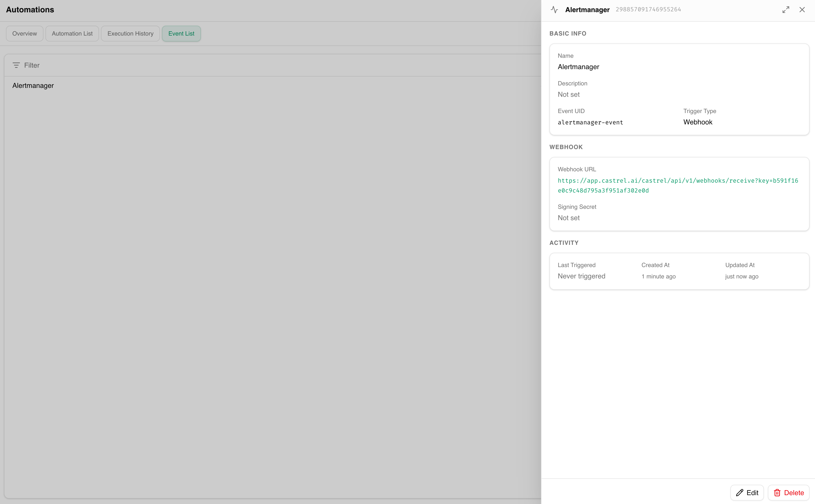
Task: Switch to the Overview tab
Action: point(24,33)
